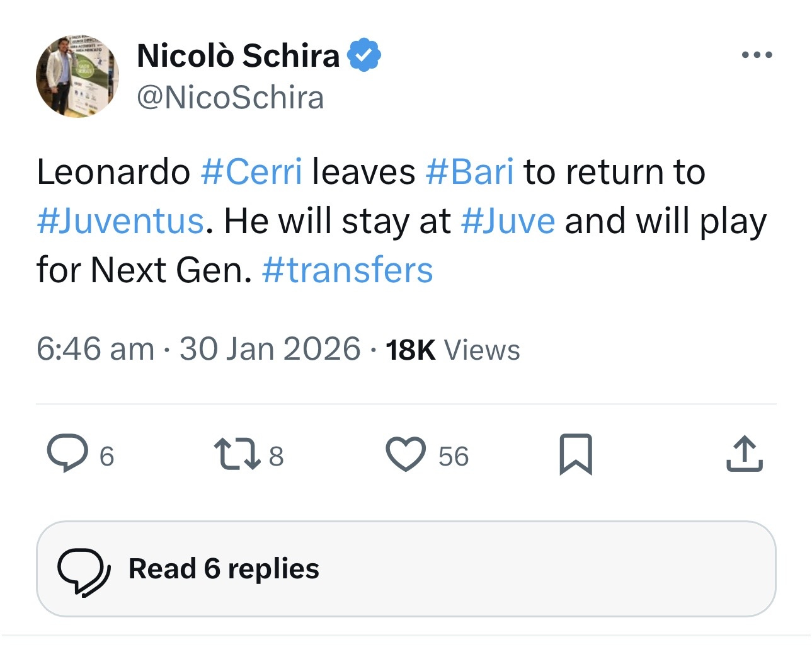Like the tweet with the heart icon
812x647 pixels.
pos(406,455)
